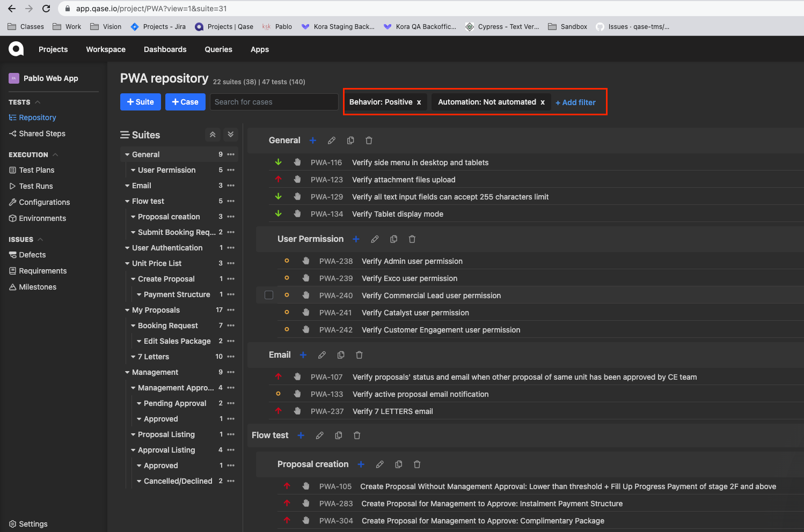Collapse the General suite in tree
The width and height of the screenshot is (804, 532).
point(127,154)
